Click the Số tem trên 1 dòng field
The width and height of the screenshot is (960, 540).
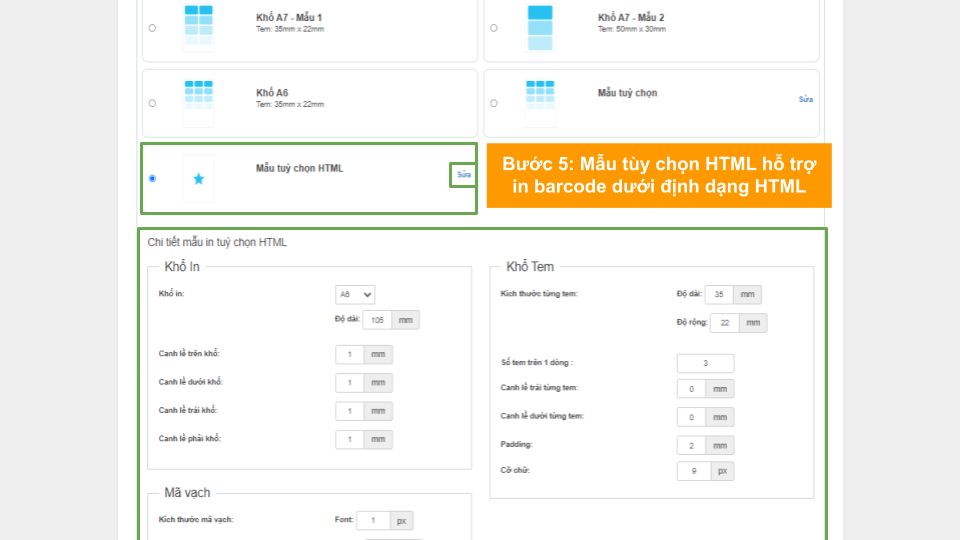tap(705, 363)
